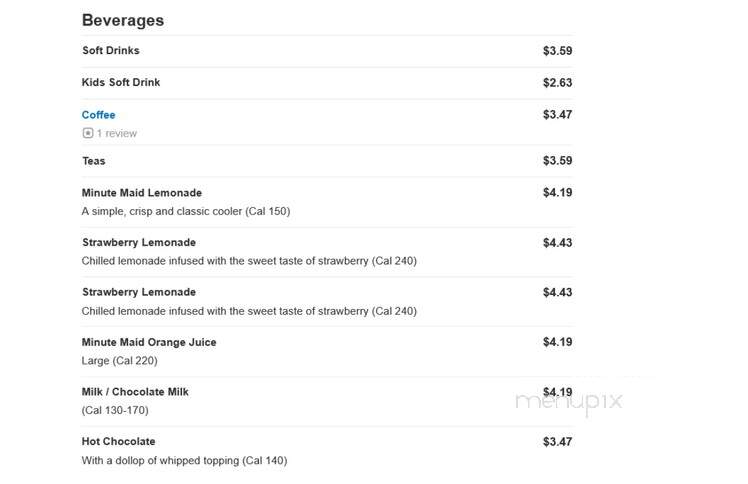Screen dimensions: 748x484
Task: Click the "Large (Cal 220)" description
Action: (119, 360)
